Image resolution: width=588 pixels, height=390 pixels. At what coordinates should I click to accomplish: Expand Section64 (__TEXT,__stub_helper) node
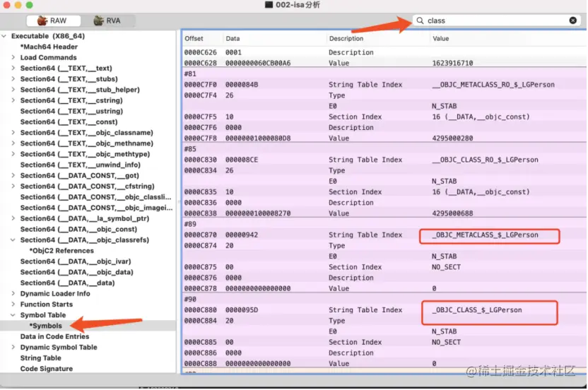(13, 90)
